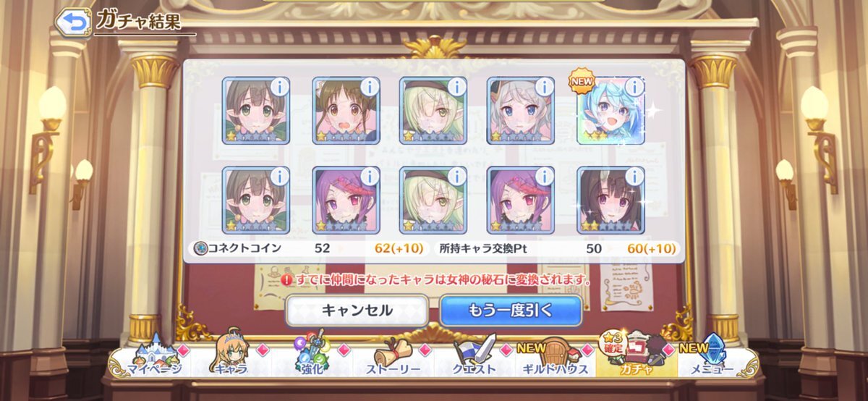The height and width of the screenshot is (401, 868).
Task: Open ギルドハウス tab
Action: [556, 360]
